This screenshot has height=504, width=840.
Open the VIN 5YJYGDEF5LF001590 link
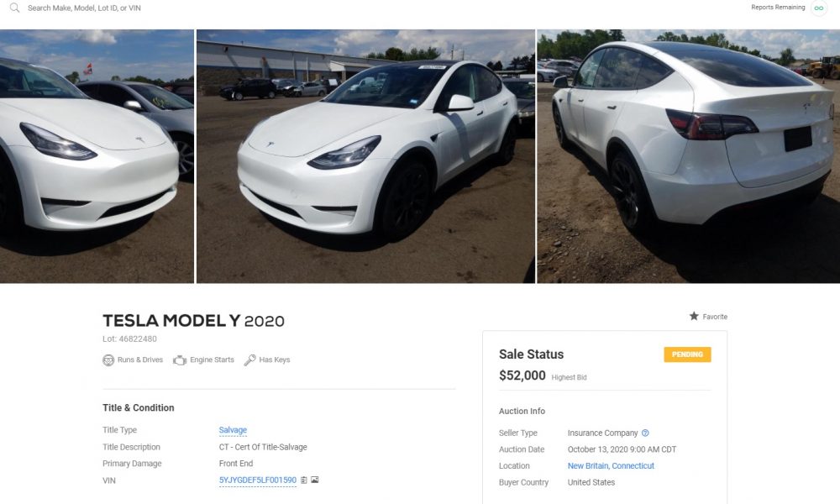pyautogui.click(x=258, y=480)
